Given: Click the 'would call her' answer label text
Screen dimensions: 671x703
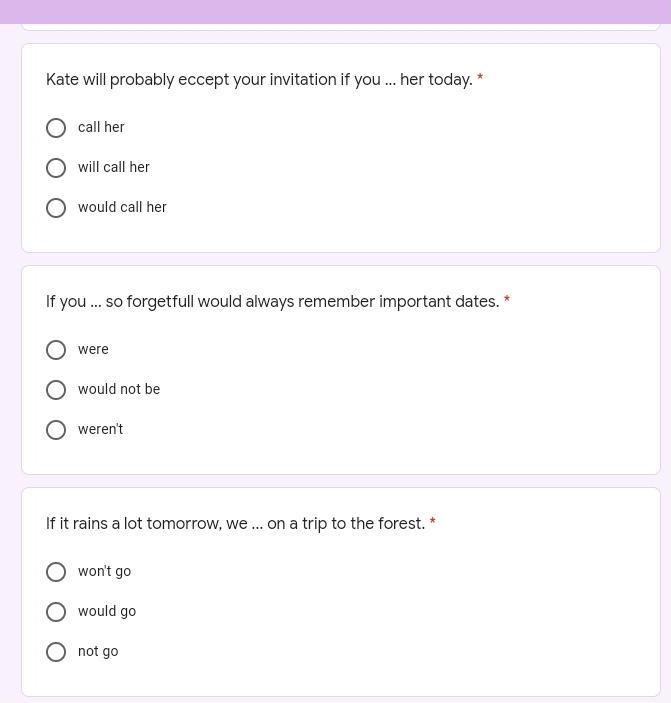Looking at the screenshot, I should pos(122,207).
